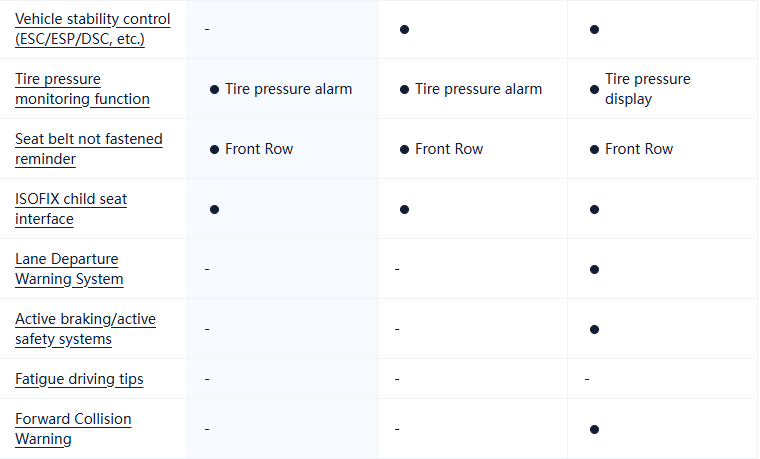Click "Front Row" in the last column
The height and width of the screenshot is (459, 760).
[639, 149]
